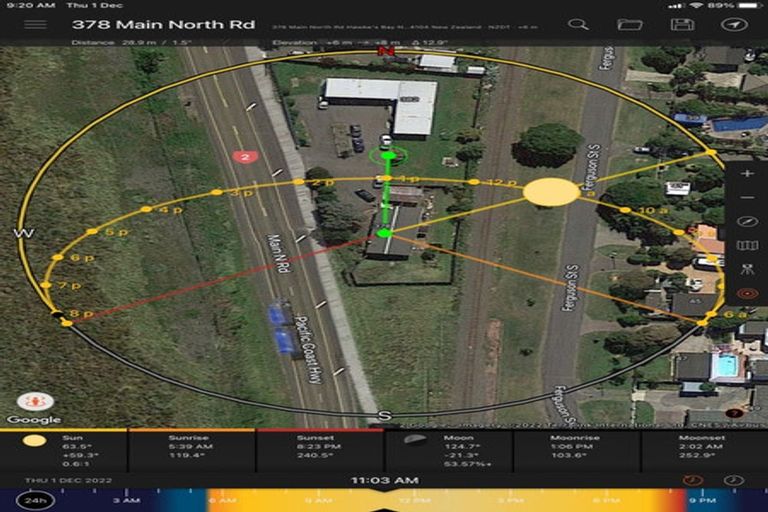Select the Sunset info tab

click(x=320, y=452)
